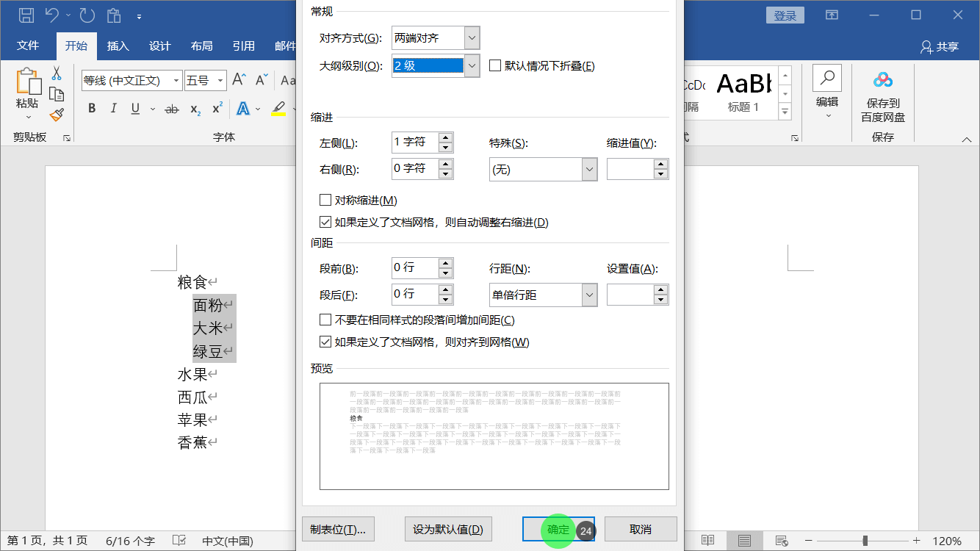
Task: Switch to read mode view in status bar
Action: [707, 541]
